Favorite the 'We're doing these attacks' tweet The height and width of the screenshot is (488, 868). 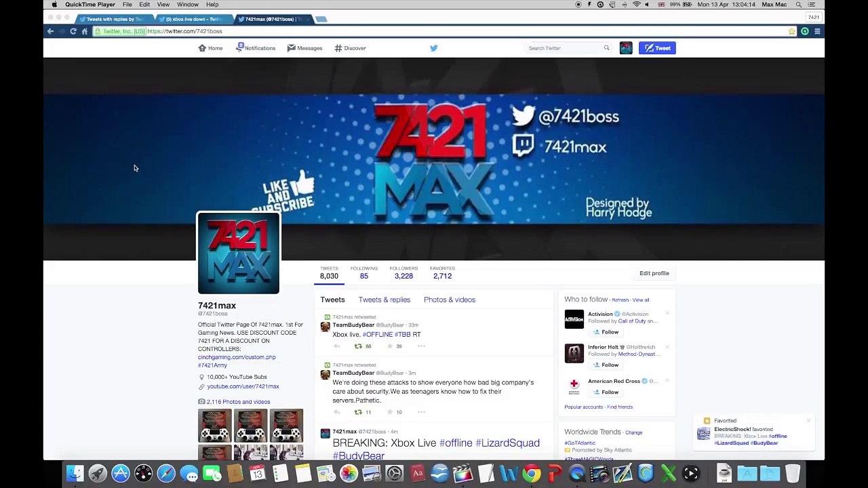coord(390,412)
